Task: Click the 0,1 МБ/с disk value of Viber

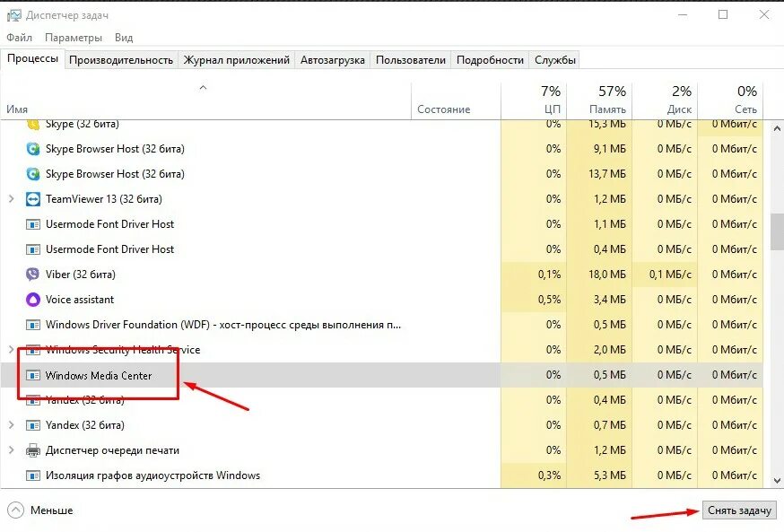Action: [x=670, y=275]
